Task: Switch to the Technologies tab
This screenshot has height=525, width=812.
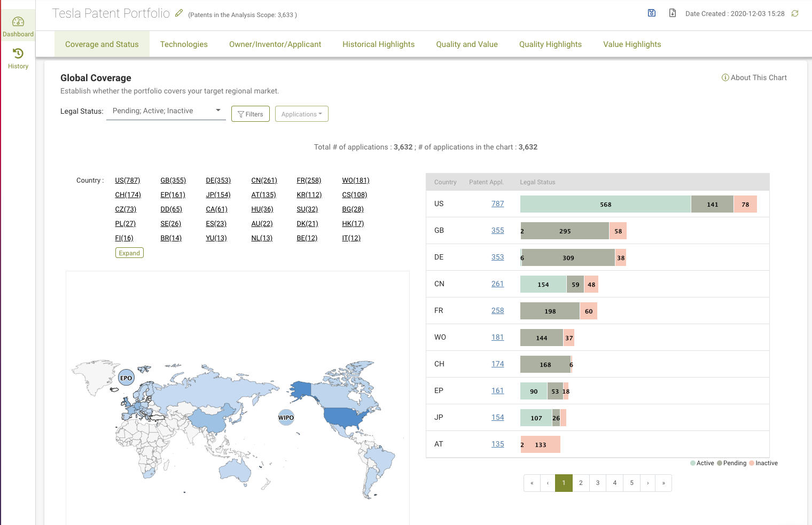Action: [184, 44]
